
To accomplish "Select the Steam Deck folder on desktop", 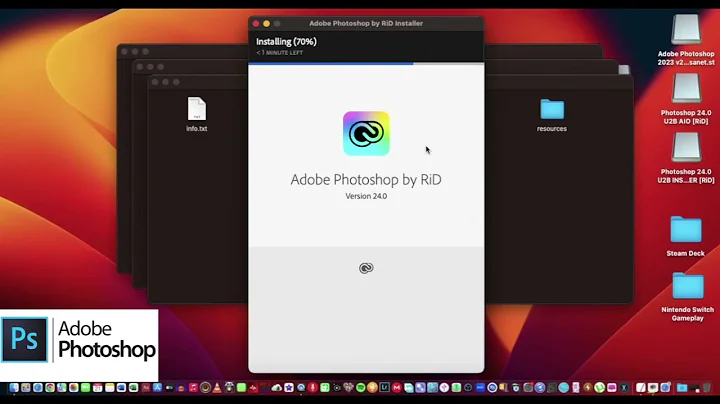I will coord(686,236).
